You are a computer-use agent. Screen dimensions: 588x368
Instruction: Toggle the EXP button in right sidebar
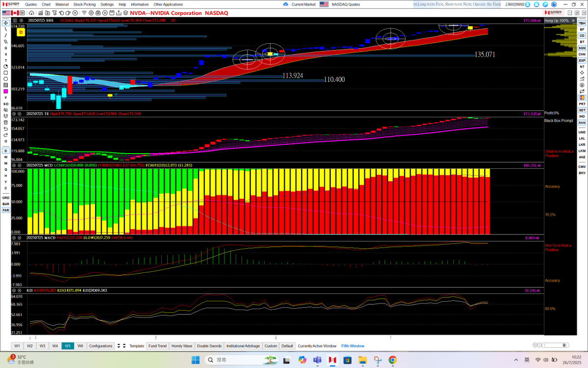click(x=582, y=60)
